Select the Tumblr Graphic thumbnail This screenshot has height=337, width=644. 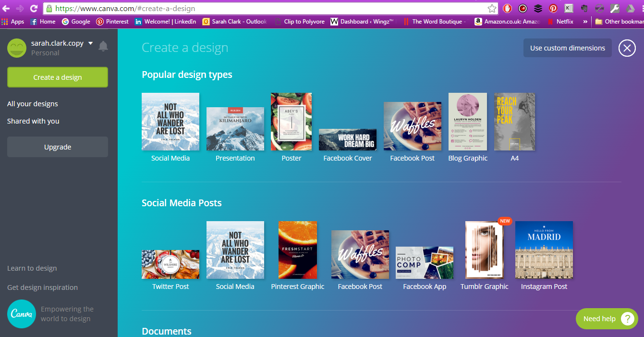click(484, 250)
